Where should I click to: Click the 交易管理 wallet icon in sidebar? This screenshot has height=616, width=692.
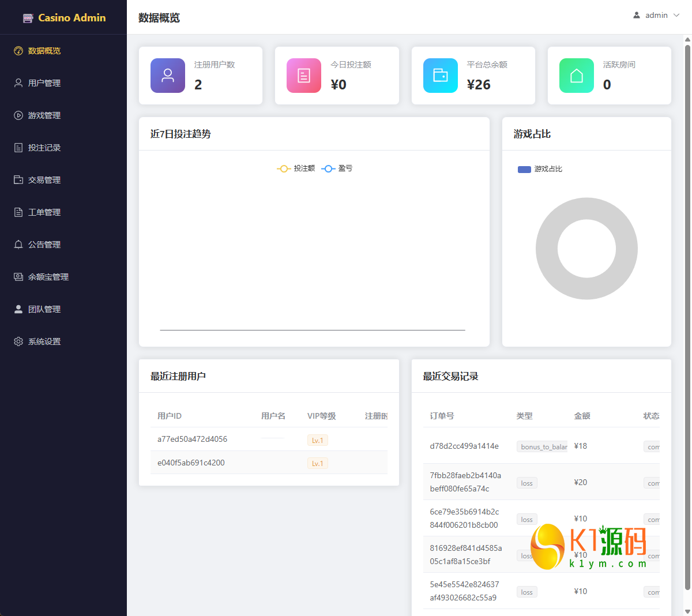click(x=18, y=180)
